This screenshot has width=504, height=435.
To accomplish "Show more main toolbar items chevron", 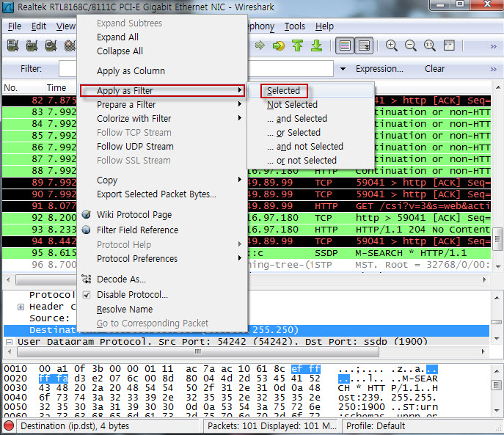I will click(x=494, y=47).
